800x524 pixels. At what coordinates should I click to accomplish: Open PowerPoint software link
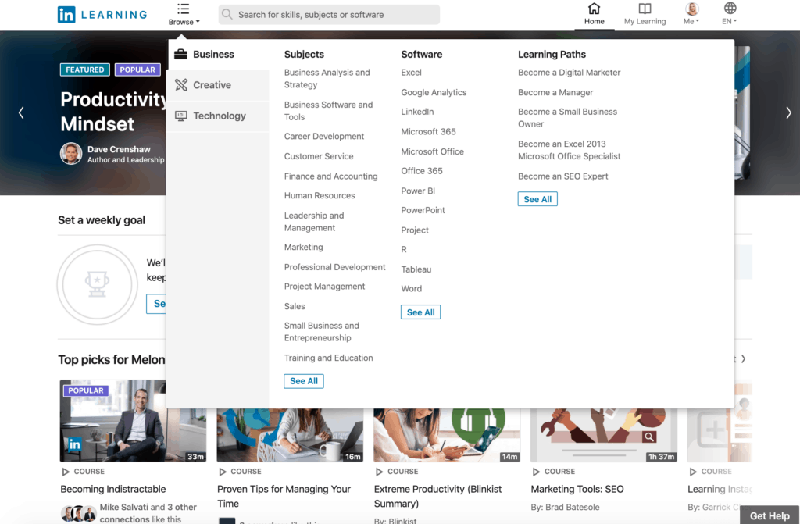pyautogui.click(x=423, y=210)
